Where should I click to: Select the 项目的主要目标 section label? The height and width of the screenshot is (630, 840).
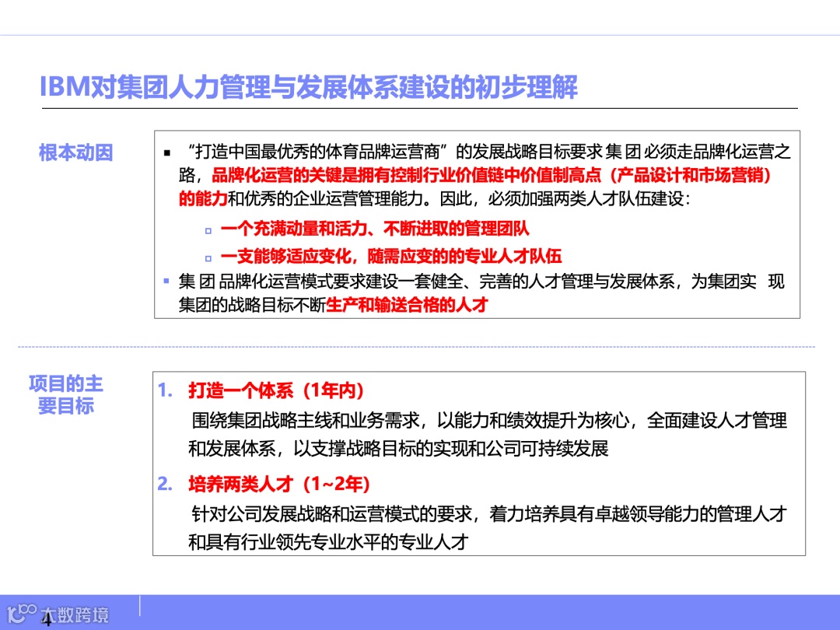click(65, 395)
